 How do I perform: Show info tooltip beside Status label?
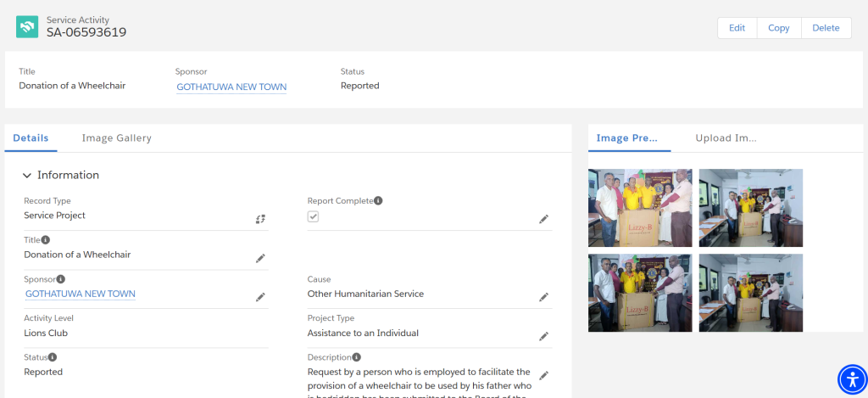pos(53,357)
